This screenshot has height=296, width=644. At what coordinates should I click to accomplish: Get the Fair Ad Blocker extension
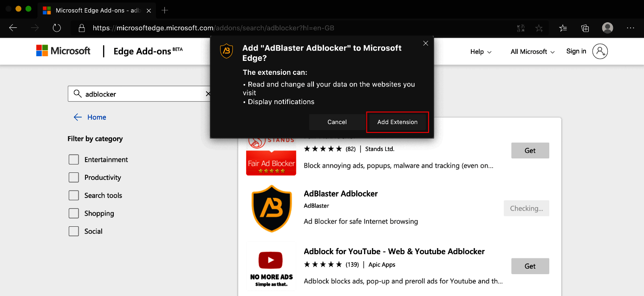[x=530, y=151]
